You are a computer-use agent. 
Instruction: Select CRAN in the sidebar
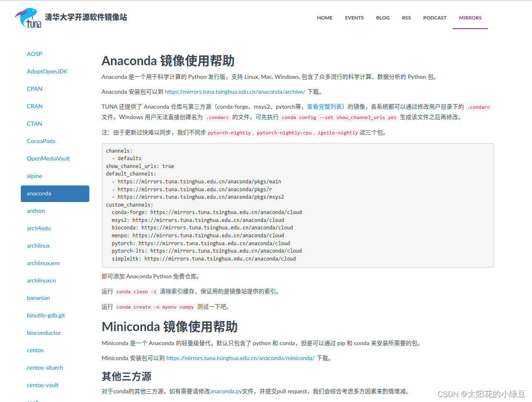coord(35,106)
